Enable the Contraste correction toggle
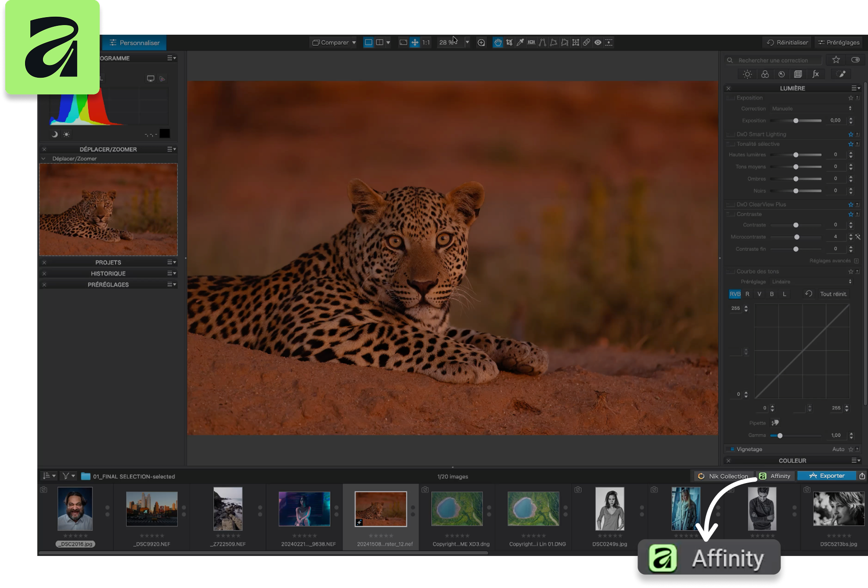Viewport: 868px width, 588px height. [731, 214]
